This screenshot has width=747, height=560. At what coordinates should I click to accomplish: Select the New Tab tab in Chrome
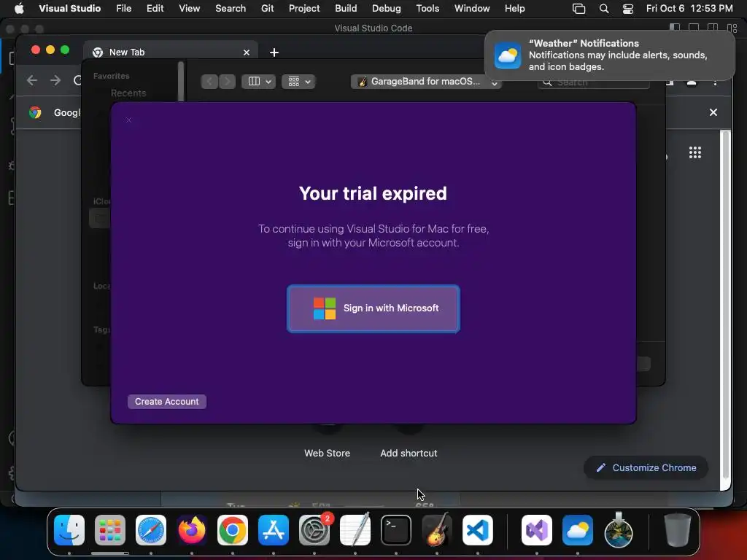point(171,52)
